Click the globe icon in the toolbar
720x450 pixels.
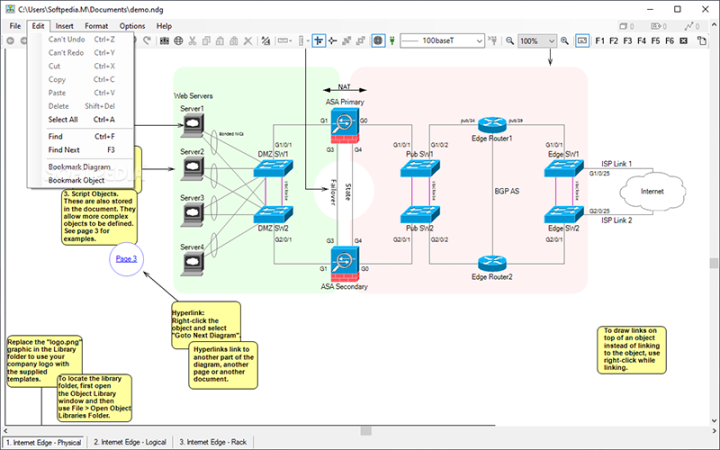click(x=178, y=41)
